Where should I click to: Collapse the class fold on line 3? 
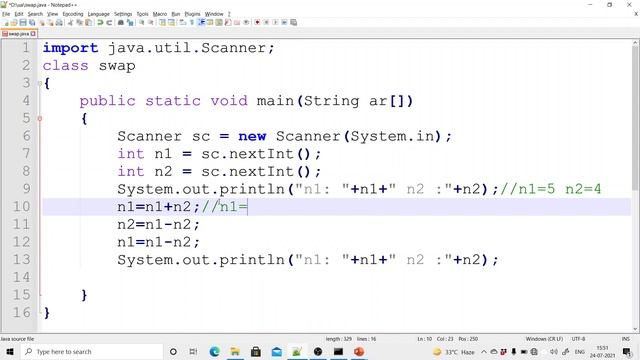click(x=40, y=83)
